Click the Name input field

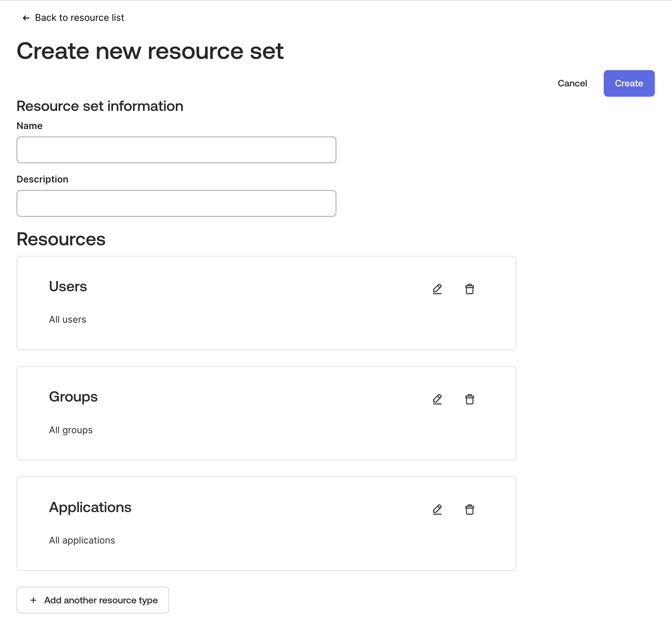click(x=176, y=150)
